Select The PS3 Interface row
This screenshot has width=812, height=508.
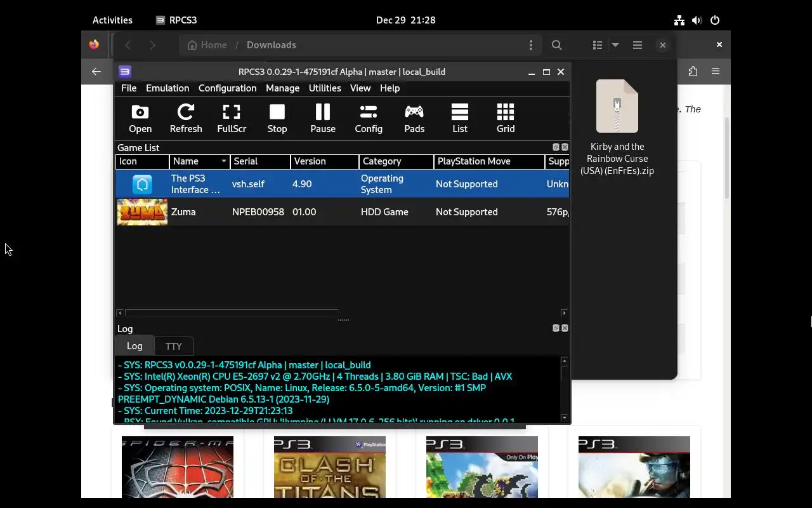343,184
